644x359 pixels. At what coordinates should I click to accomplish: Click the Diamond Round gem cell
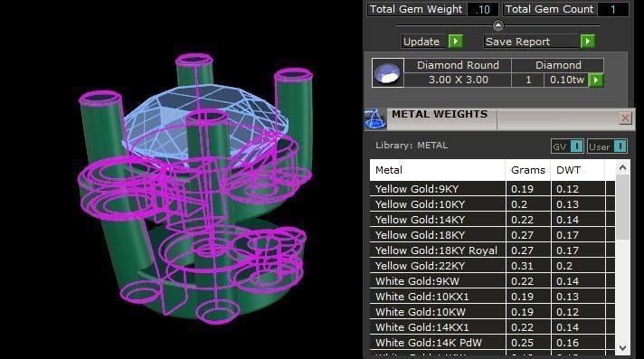click(458, 65)
